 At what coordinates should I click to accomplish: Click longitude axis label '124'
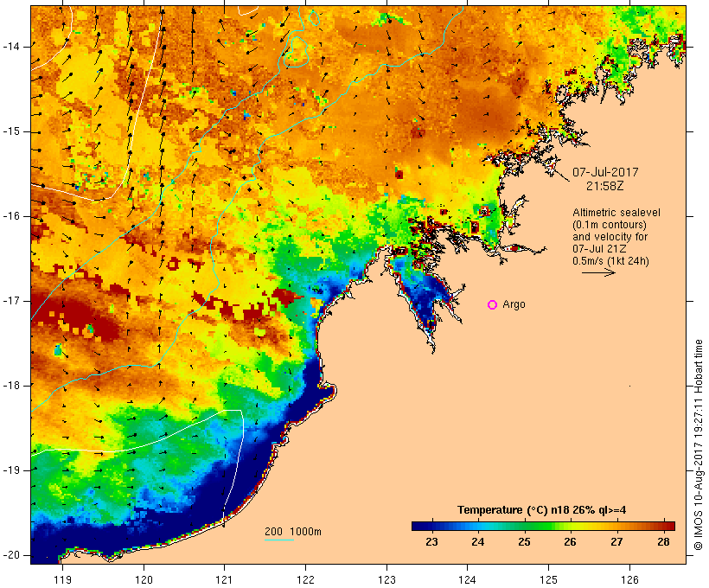pos(468,579)
